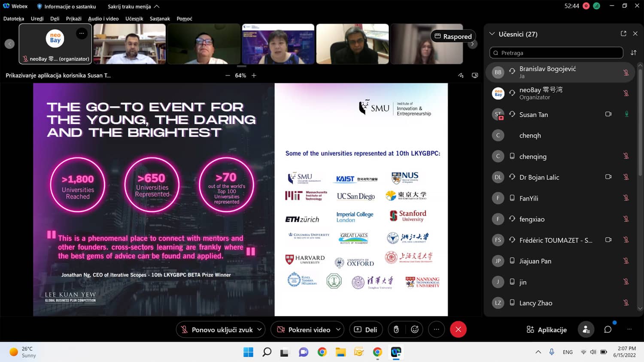This screenshot has width=644, height=362.
Task: Click the raise hand icon
Action: [x=396, y=329]
